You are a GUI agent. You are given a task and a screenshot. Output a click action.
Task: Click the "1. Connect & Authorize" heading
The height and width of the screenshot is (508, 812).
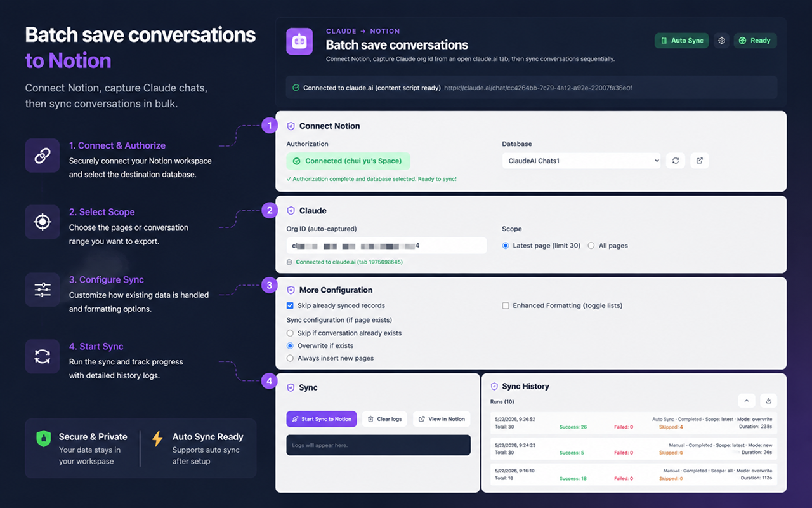pyautogui.click(x=117, y=145)
